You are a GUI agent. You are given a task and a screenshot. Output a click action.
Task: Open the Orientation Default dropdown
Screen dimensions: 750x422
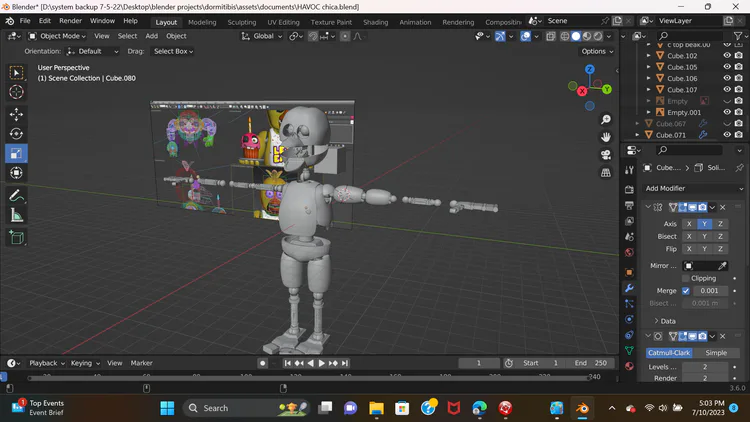point(92,51)
